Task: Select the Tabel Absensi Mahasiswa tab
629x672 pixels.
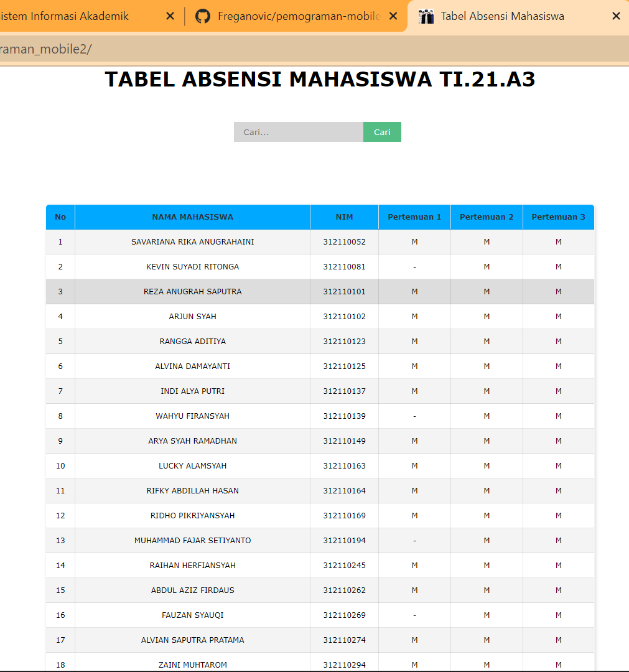Action: [x=504, y=16]
